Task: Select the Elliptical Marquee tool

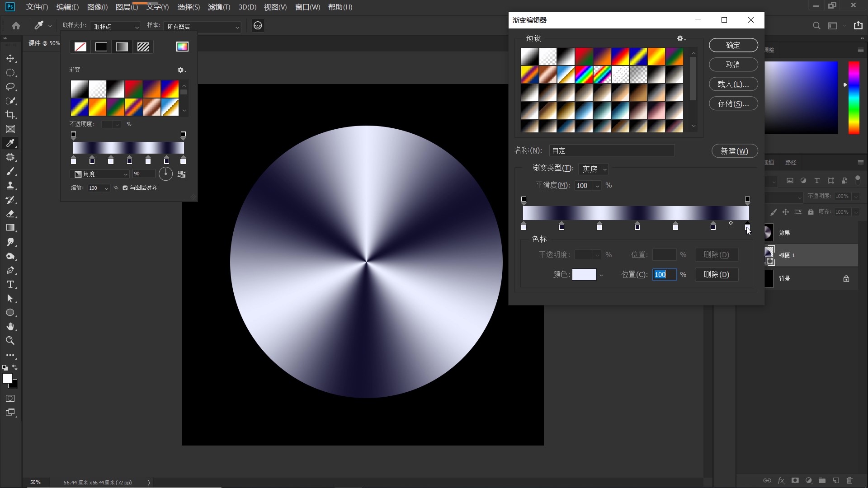Action: (10, 73)
